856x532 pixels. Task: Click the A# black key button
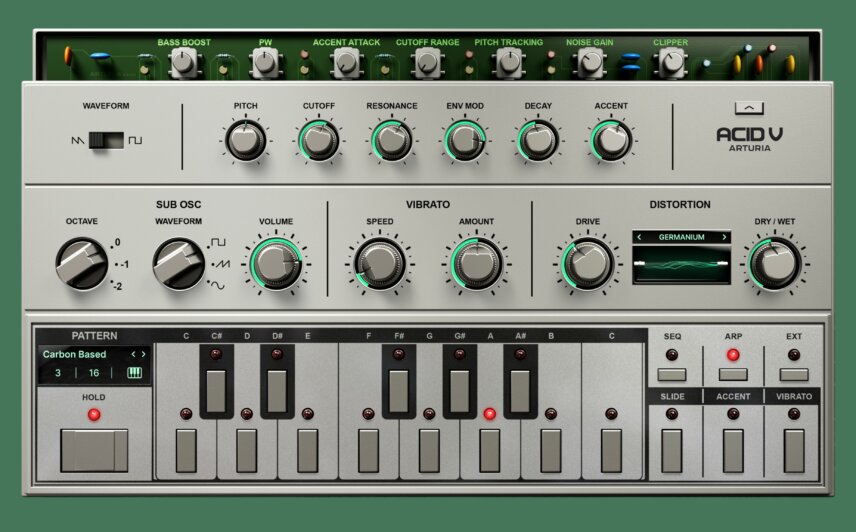point(520,391)
